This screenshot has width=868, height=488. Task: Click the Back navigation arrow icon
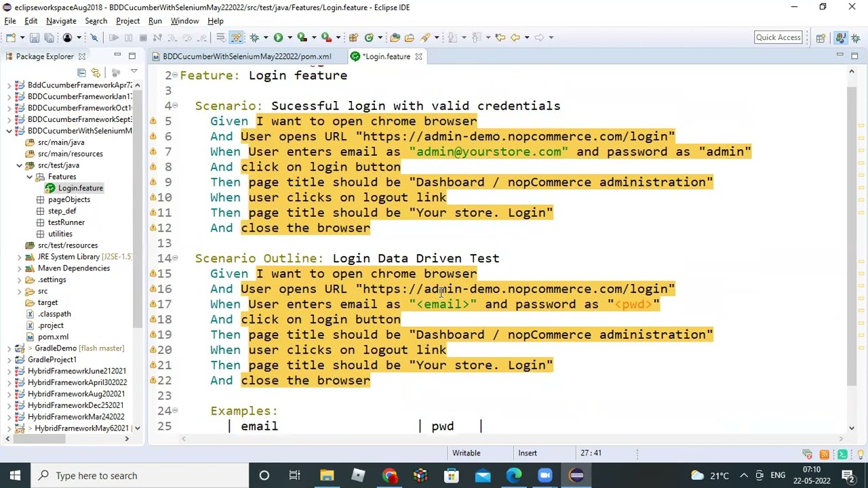click(x=515, y=37)
